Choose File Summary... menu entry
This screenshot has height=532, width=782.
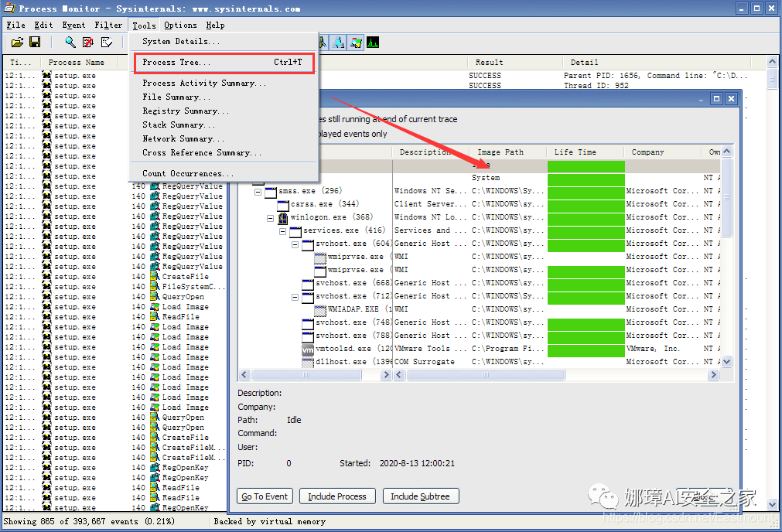click(x=224, y=97)
